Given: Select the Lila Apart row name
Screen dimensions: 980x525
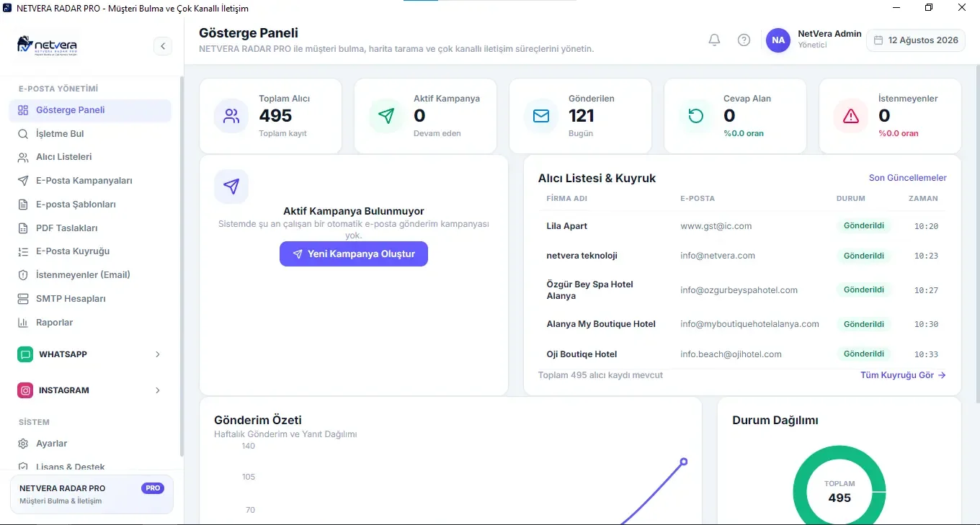Looking at the screenshot, I should point(567,226).
